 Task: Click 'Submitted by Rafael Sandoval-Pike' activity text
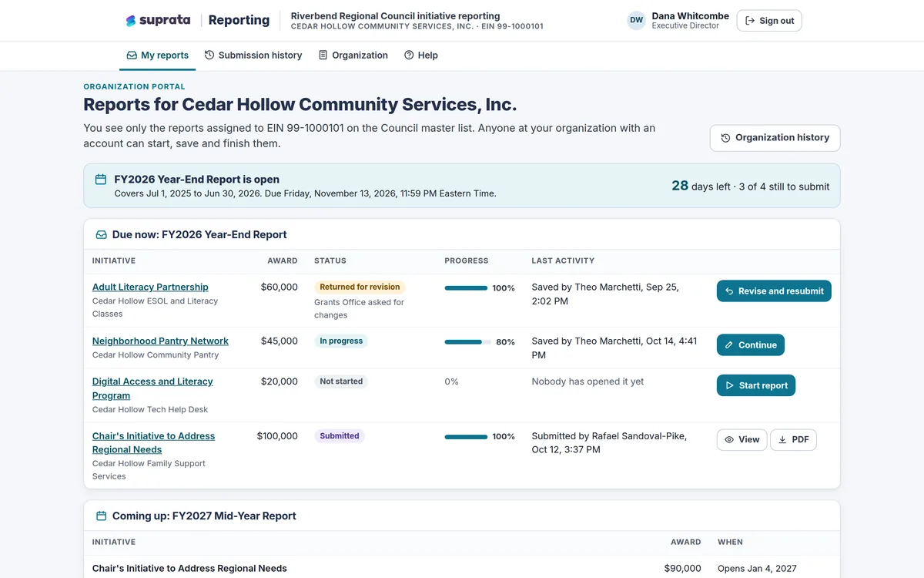point(609,442)
